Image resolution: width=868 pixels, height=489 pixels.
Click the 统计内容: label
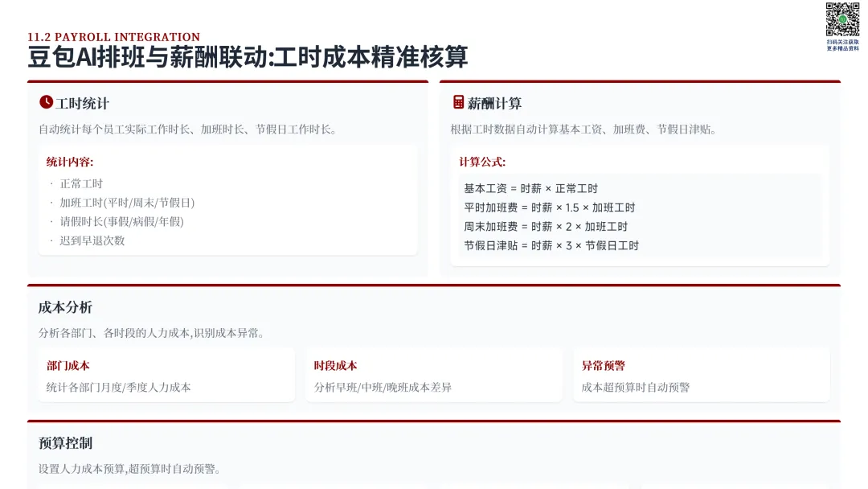coord(70,162)
